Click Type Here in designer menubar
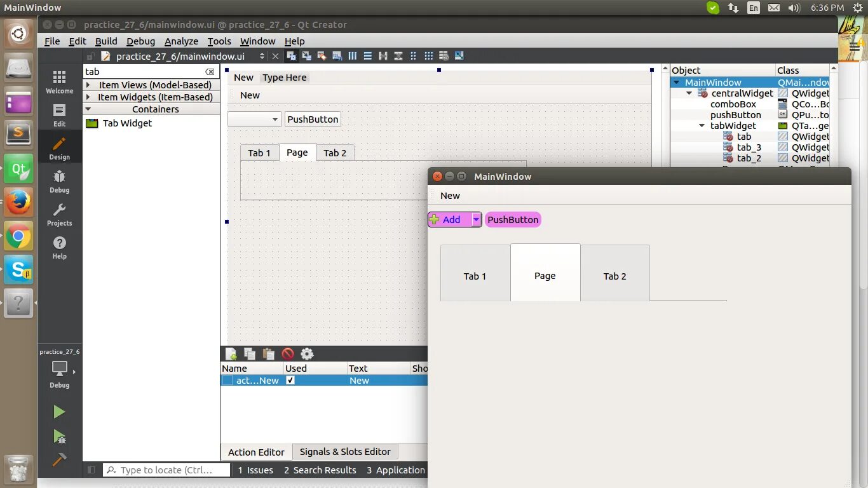The height and width of the screenshot is (488, 868). (x=284, y=78)
